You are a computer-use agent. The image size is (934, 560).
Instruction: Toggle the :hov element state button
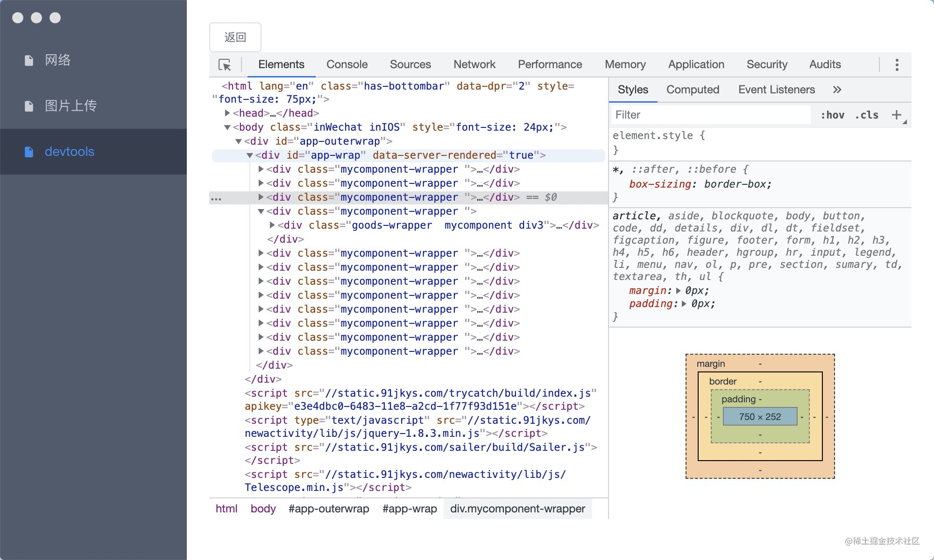[x=832, y=115]
